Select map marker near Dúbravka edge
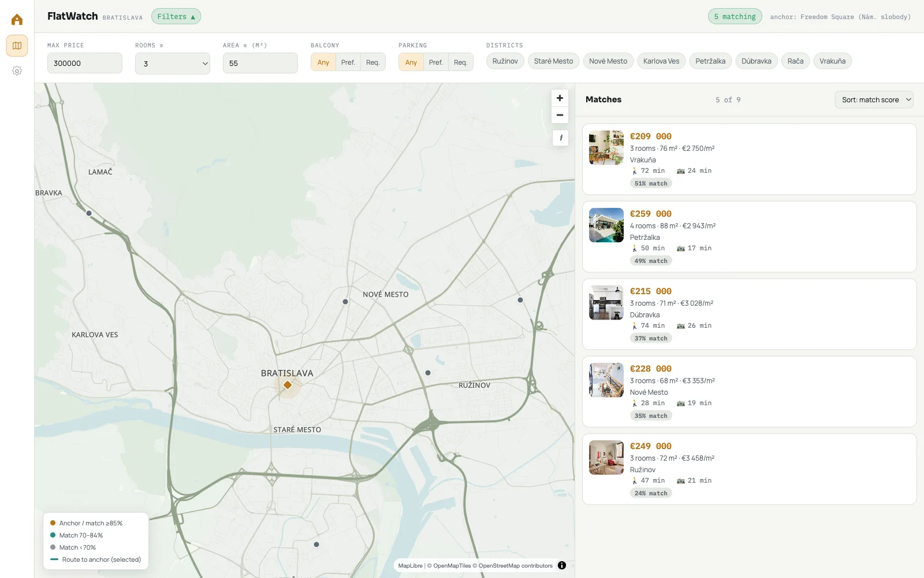Image resolution: width=924 pixels, height=578 pixels. click(x=89, y=213)
